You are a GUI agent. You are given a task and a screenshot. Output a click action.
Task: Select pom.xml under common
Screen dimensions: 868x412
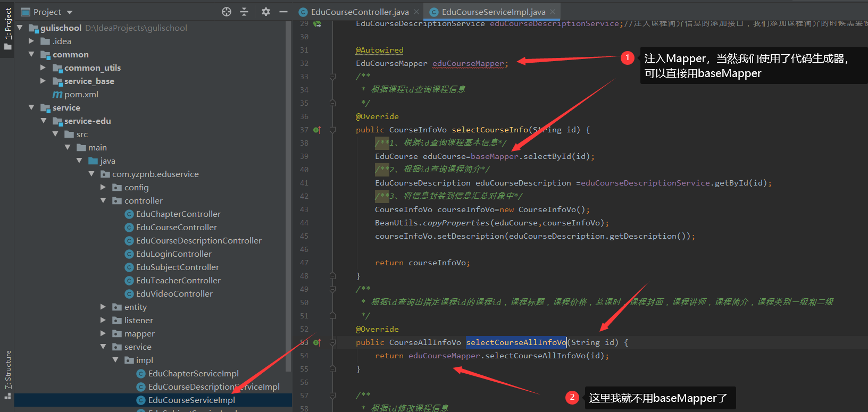click(x=81, y=94)
